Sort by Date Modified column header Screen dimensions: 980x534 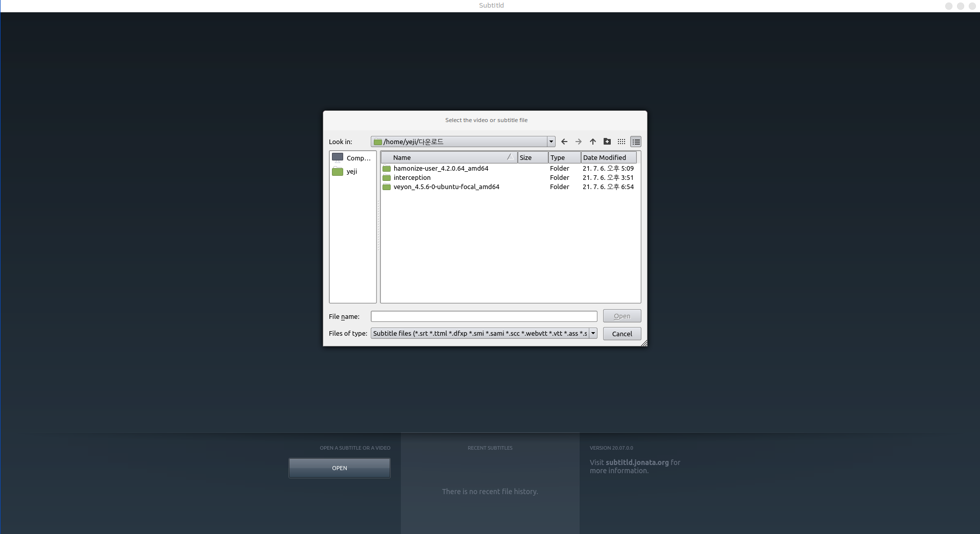pyautogui.click(x=608, y=157)
